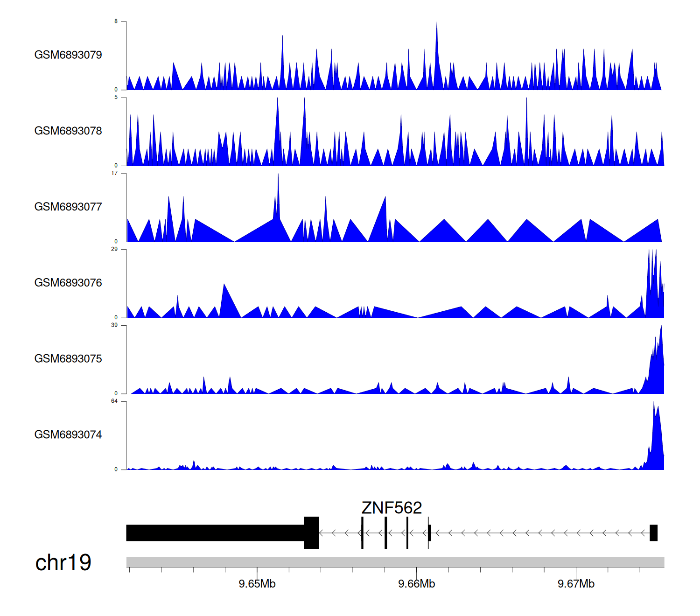Screen dimensions: 700x616
Task: Click the chr19 chromosome label
Action: pos(63,563)
